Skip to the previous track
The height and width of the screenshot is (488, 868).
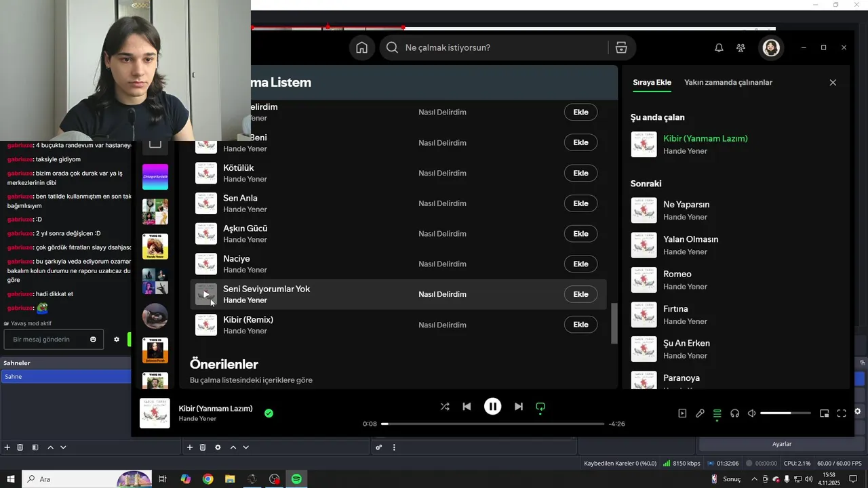tap(467, 407)
